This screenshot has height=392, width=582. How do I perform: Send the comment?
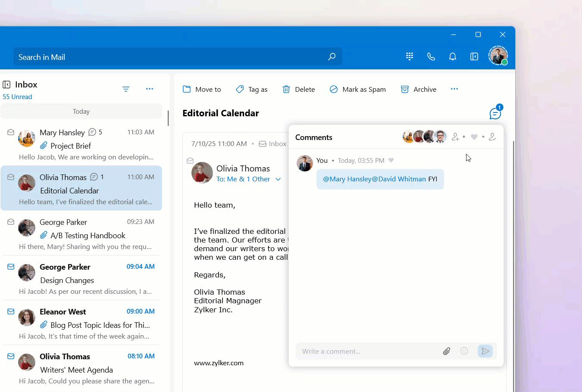point(485,351)
